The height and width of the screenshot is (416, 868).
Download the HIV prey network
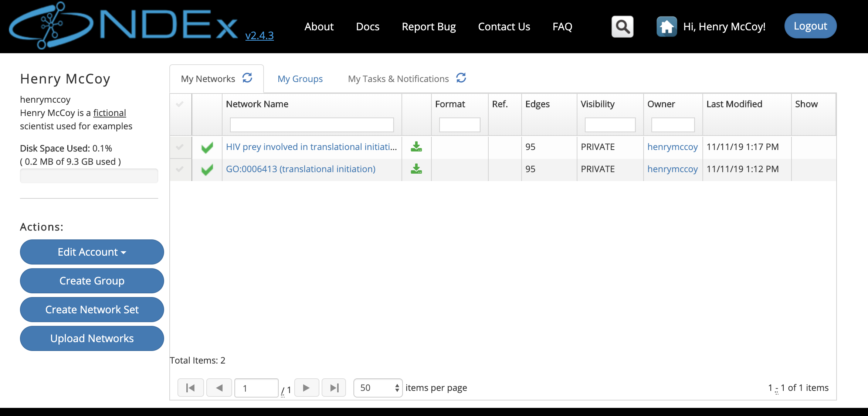(416, 147)
